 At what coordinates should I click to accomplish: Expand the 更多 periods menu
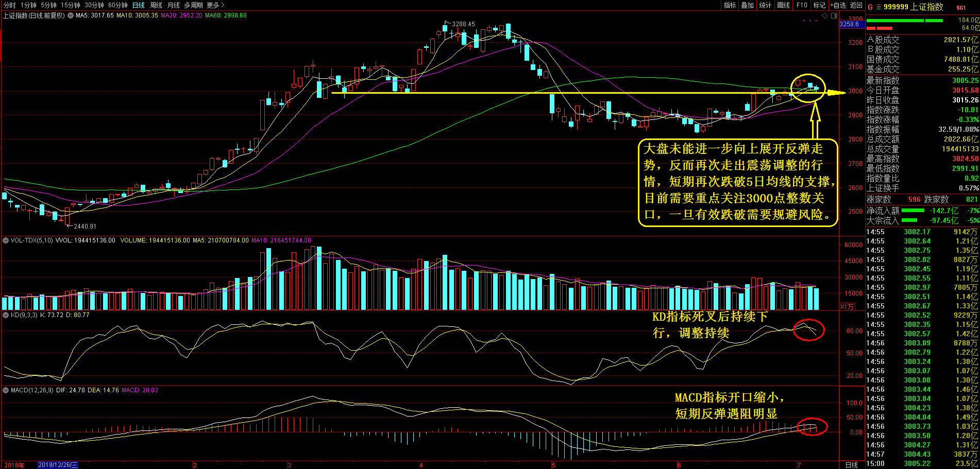[215, 5]
